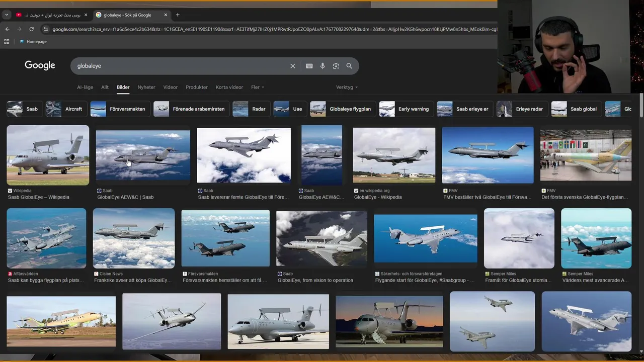Open the Homepage bookmark
The width and height of the screenshot is (644, 362).
(33, 41)
